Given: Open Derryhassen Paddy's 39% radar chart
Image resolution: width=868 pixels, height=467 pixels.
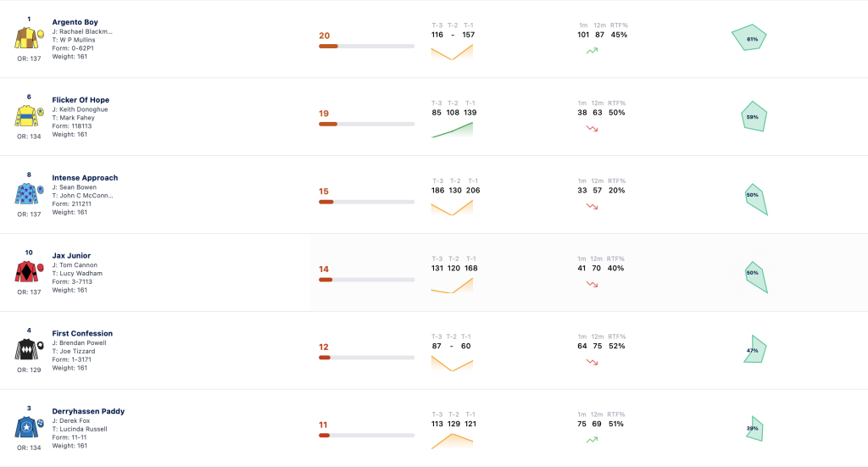Looking at the screenshot, I should 754,428.
